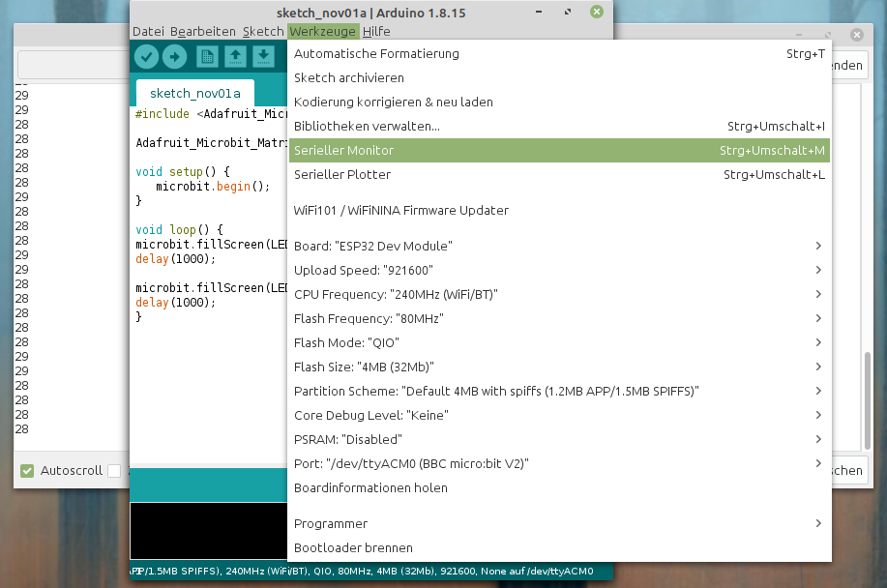Click the Arduino console output area
Image resolution: width=887 pixels, height=588 pixels.
209,530
